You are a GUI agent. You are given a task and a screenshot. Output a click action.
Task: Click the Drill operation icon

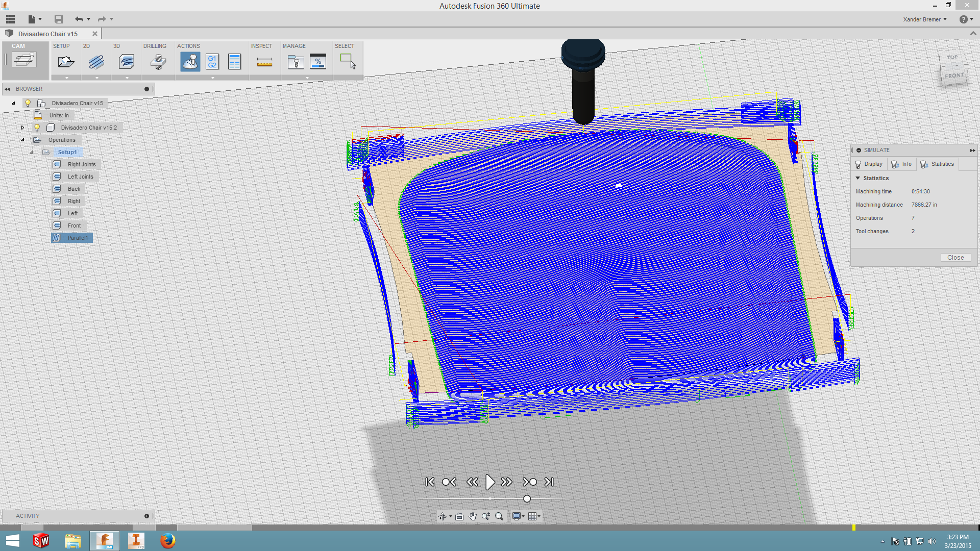pyautogui.click(x=157, y=61)
